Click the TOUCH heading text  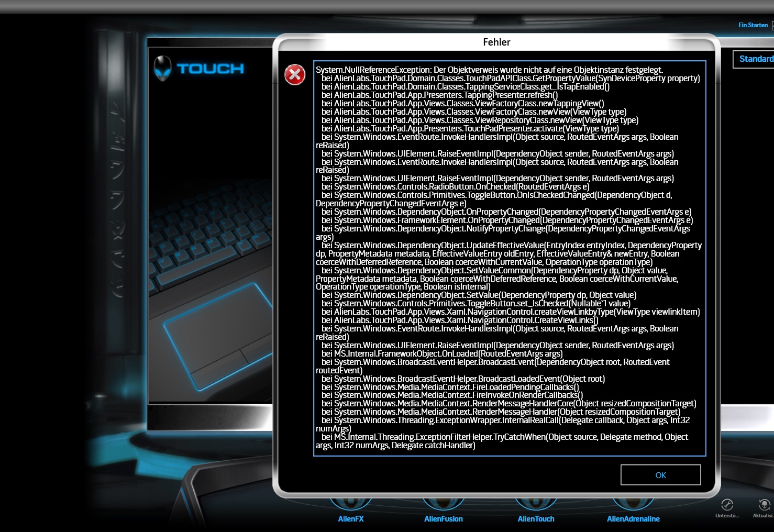(x=210, y=69)
